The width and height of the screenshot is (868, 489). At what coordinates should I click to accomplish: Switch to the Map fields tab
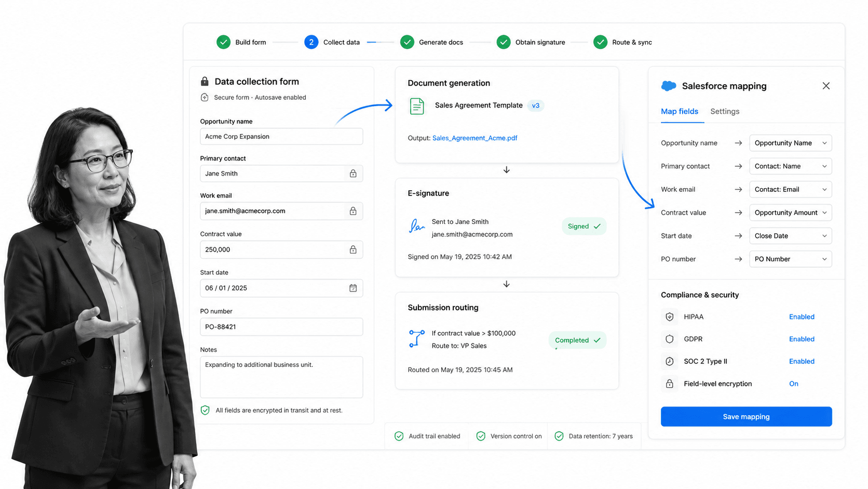coord(680,111)
